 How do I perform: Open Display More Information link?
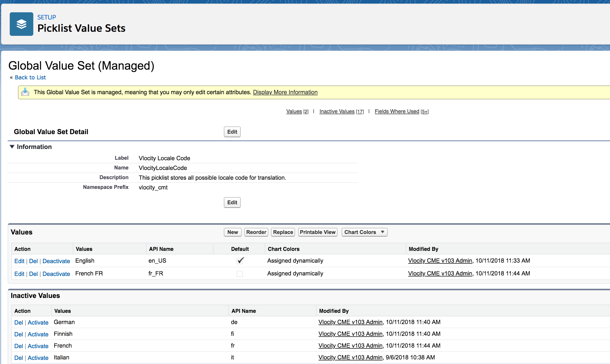(285, 92)
